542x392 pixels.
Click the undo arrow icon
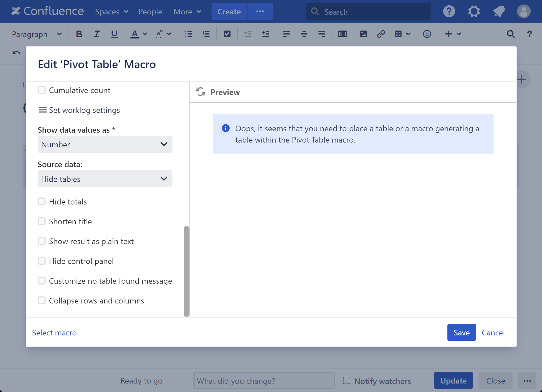[x=16, y=53]
